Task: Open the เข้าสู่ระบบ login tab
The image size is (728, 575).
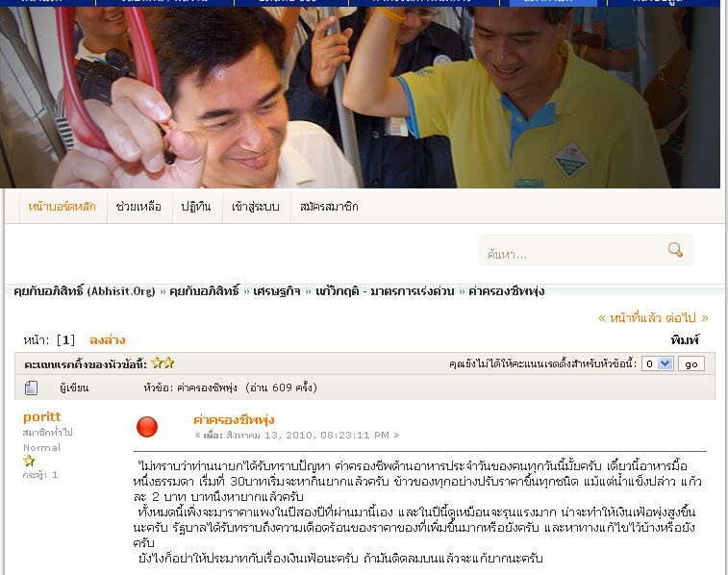Action: (x=256, y=207)
